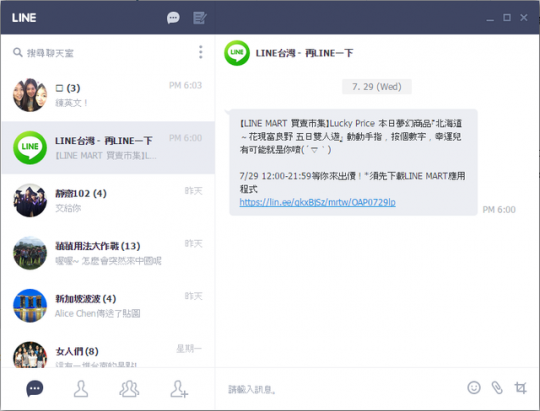The width and height of the screenshot is (540, 411).
Task: Start screen capture with crop icon
Action: point(520,388)
